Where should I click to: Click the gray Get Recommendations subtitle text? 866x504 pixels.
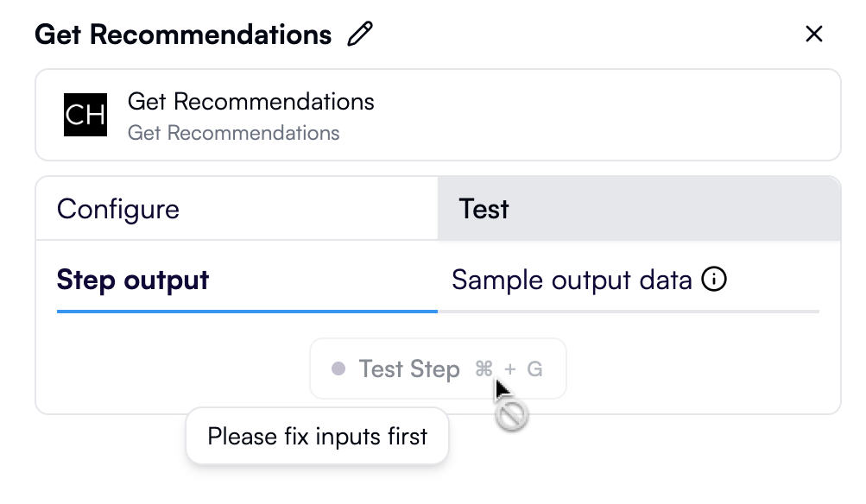click(233, 134)
